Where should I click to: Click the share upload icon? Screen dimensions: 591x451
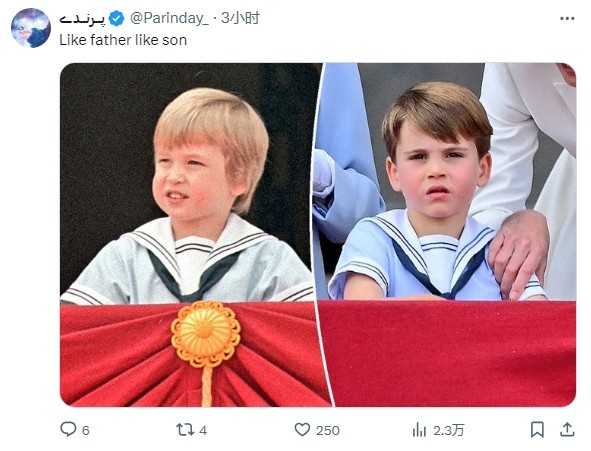click(x=567, y=430)
